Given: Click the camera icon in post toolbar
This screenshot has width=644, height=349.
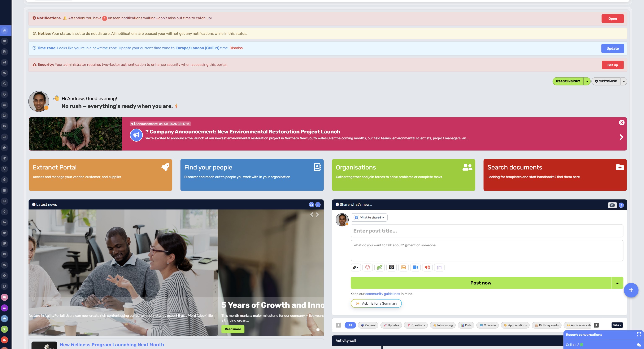Looking at the screenshot, I should 392,267.
